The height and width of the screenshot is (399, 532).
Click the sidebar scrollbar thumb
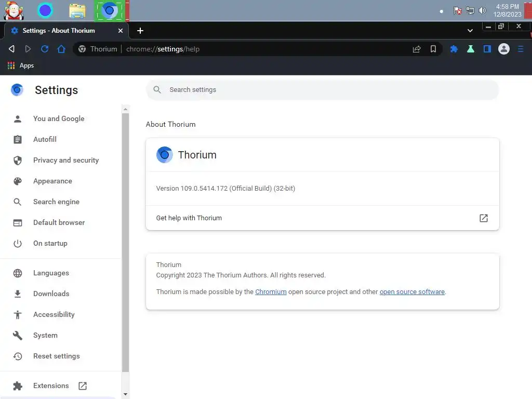click(x=126, y=243)
